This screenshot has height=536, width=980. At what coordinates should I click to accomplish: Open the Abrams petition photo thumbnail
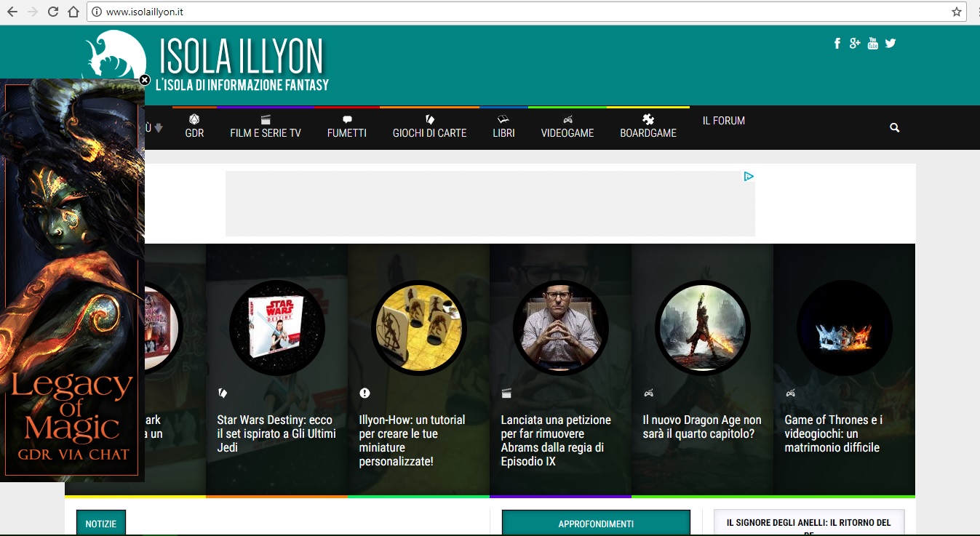pyautogui.click(x=561, y=328)
